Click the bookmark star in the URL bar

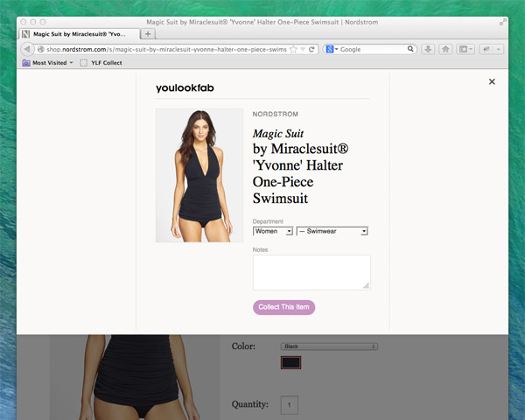pos(293,49)
